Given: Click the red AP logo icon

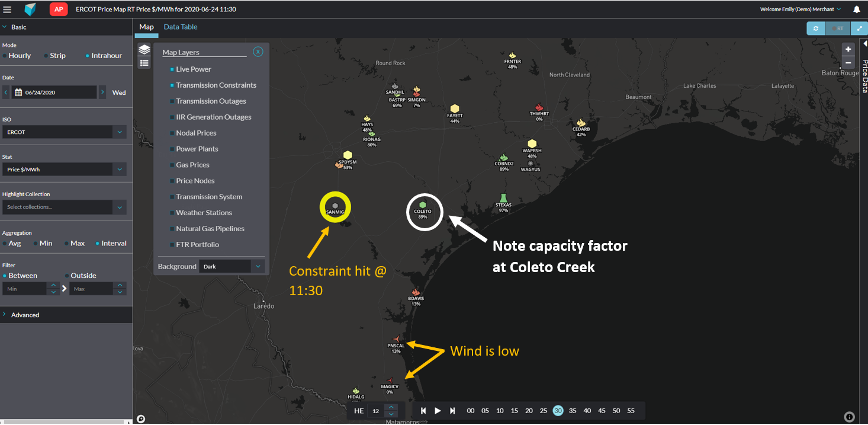Looking at the screenshot, I should (x=58, y=9).
